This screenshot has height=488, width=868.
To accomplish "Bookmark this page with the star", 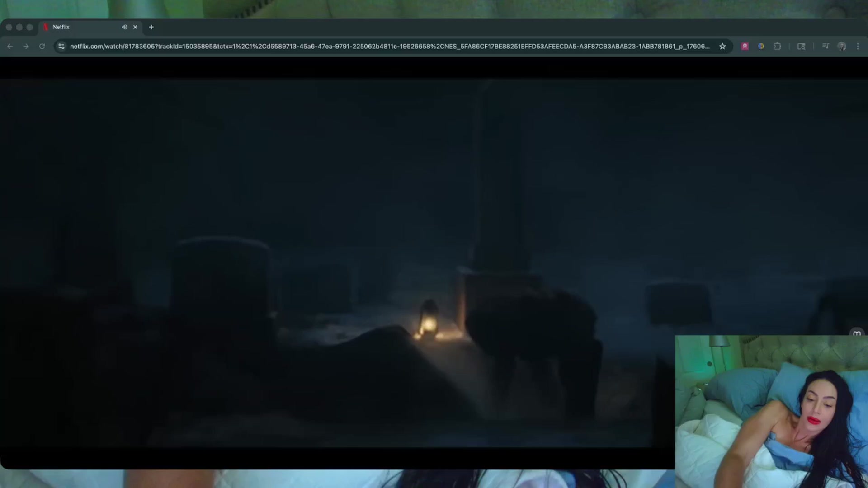I will [722, 46].
